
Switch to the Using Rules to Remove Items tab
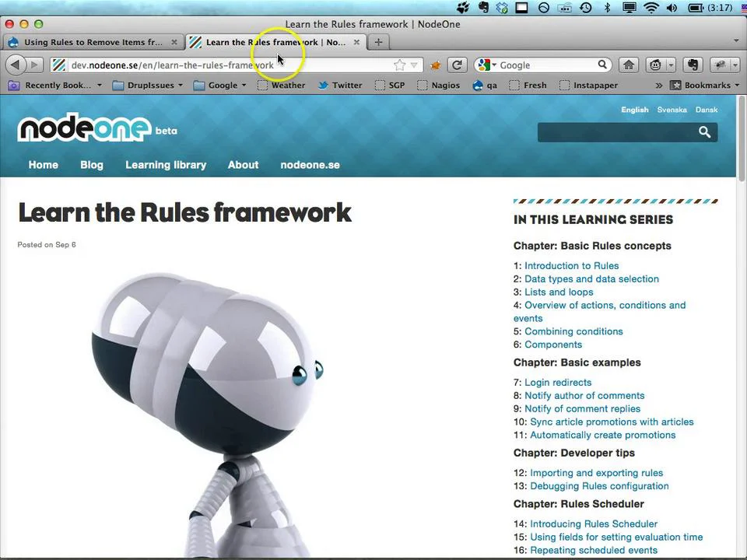pyautogui.click(x=93, y=42)
